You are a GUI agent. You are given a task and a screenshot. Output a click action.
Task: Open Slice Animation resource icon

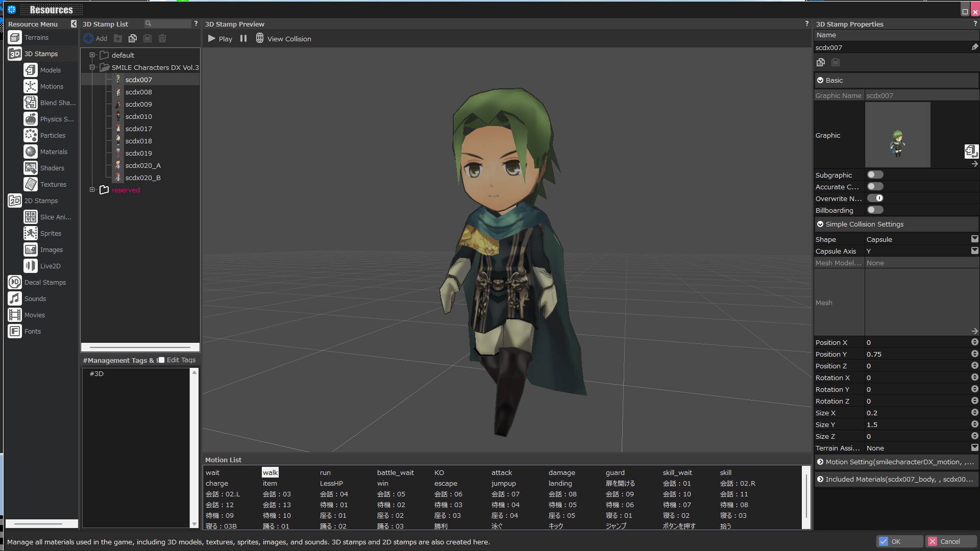point(31,217)
